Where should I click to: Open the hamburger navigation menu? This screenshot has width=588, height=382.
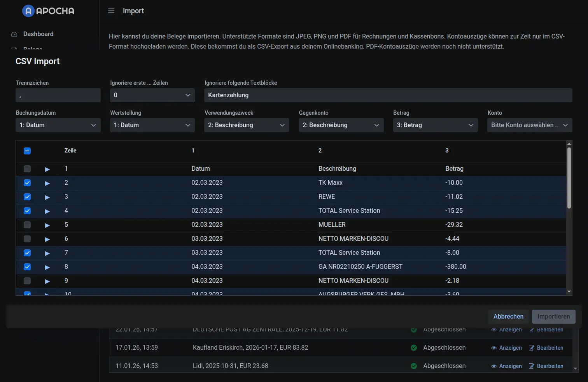(111, 11)
